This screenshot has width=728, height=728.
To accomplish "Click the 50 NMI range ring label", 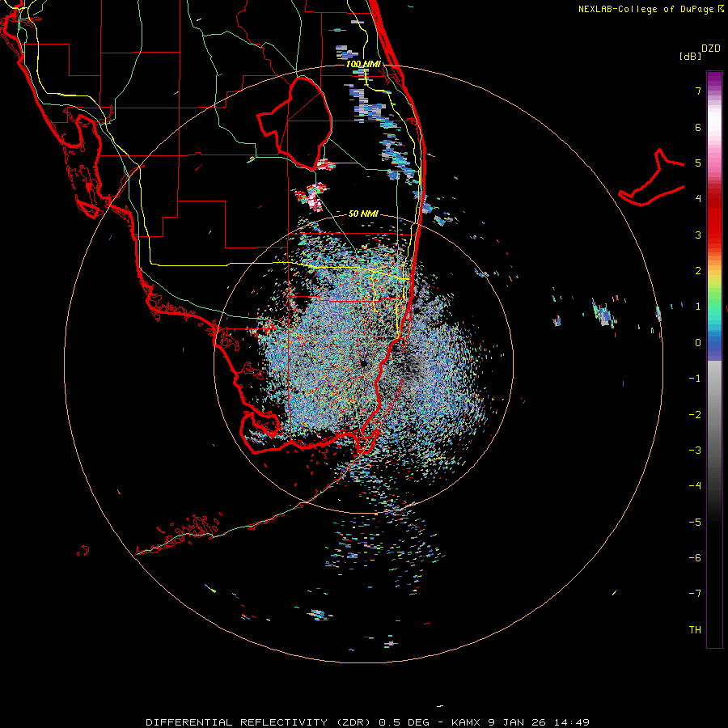I will [x=363, y=214].
